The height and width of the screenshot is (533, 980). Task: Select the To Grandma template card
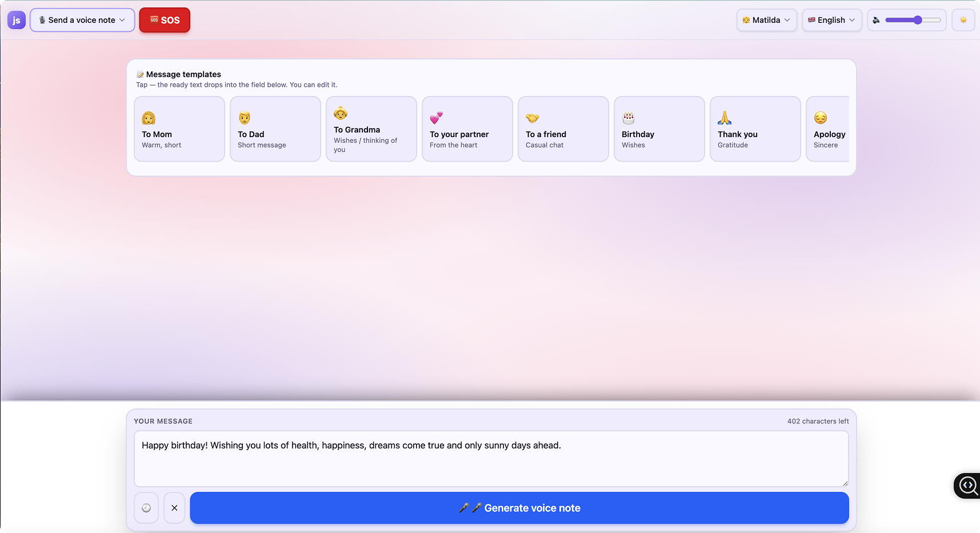pos(371,129)
